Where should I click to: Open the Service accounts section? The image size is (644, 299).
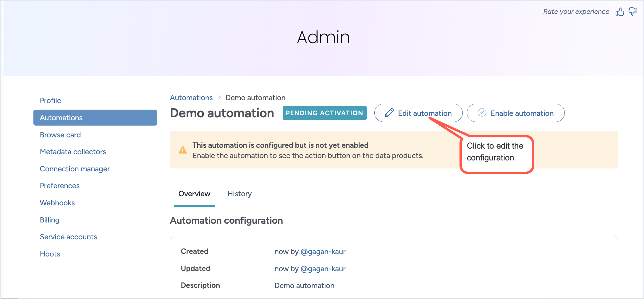pyautogui.click(x=68, y=237)
